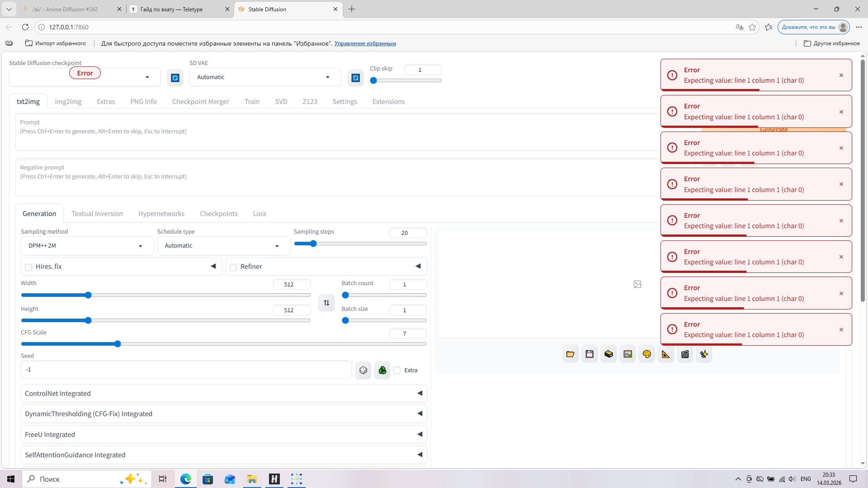Image resolution: width=868 pixels, height=488 pixels.
Task: Swap width and height arrows button
Action: pos(326,303)
